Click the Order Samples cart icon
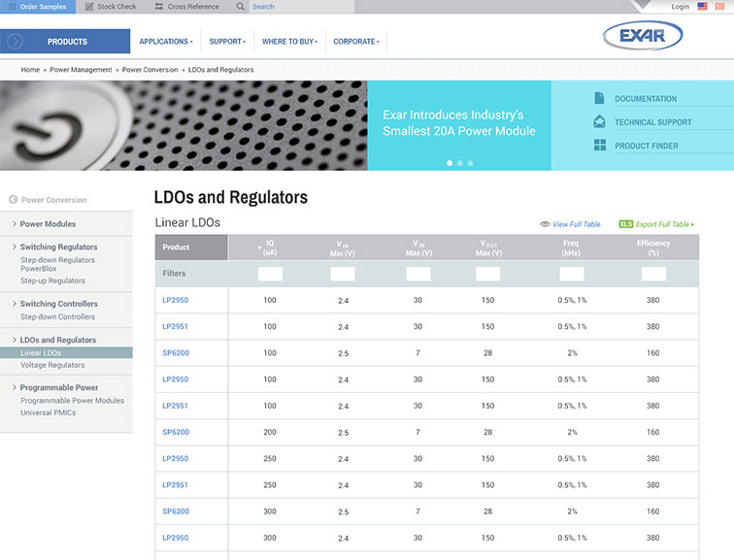 point(12,7)
